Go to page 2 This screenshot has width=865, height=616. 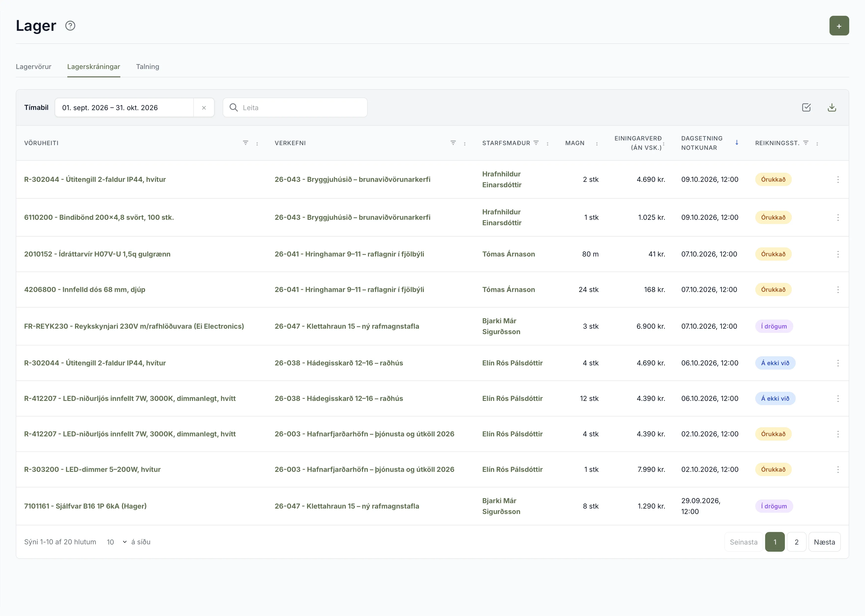click(796, 542)
